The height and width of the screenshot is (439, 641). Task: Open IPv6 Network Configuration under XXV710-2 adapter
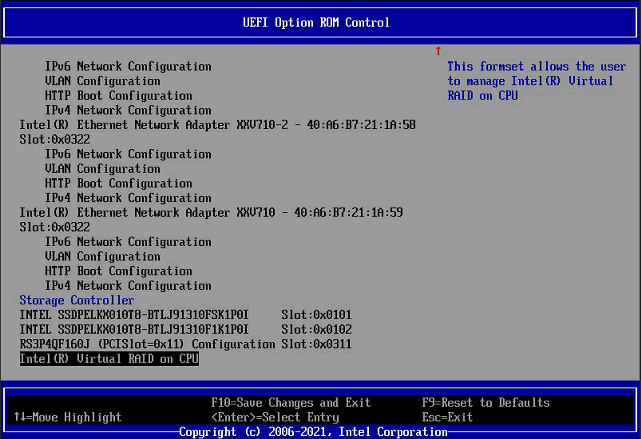coord(128,154)
